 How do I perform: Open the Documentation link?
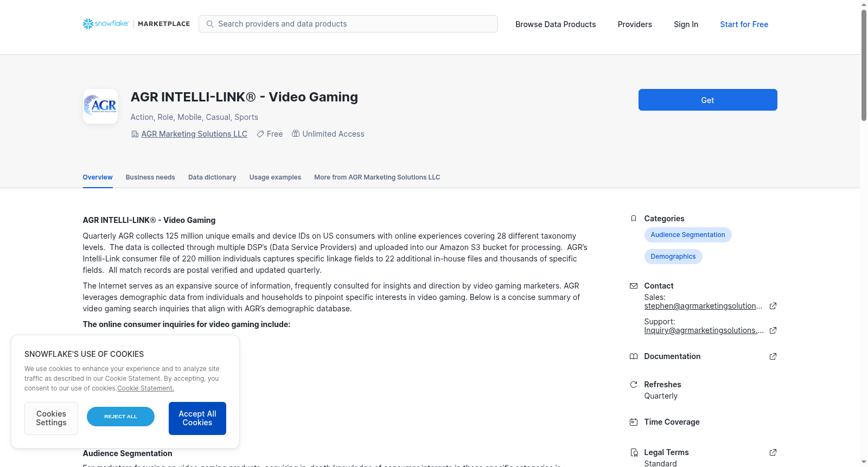[x=672, y=356]
